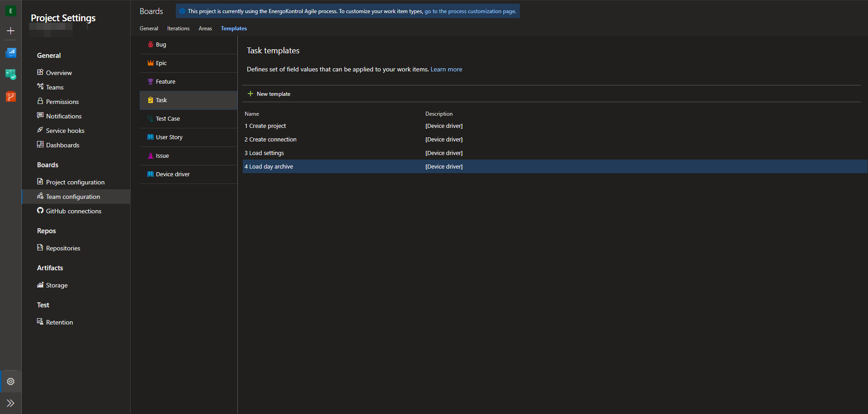
Task: Open Test Case templates via its icon
Action: (x=151, y=118)
